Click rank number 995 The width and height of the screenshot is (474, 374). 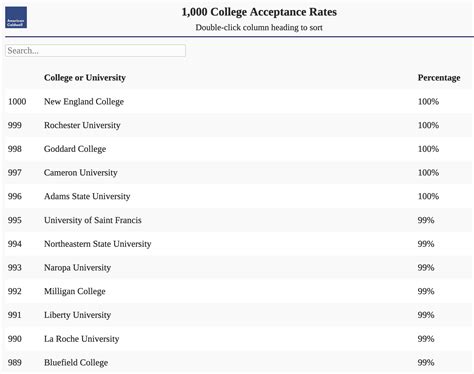click(15, 220)
